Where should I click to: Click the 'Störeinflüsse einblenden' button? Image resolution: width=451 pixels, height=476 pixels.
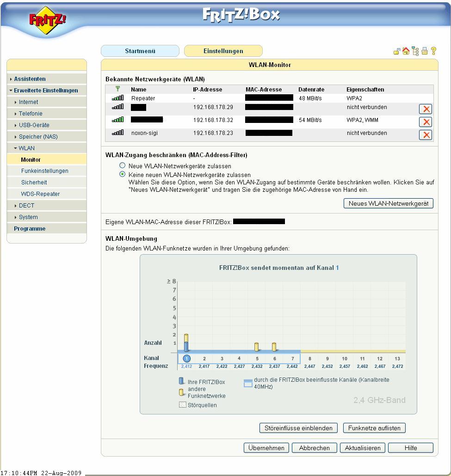click(x=298, y=428)
